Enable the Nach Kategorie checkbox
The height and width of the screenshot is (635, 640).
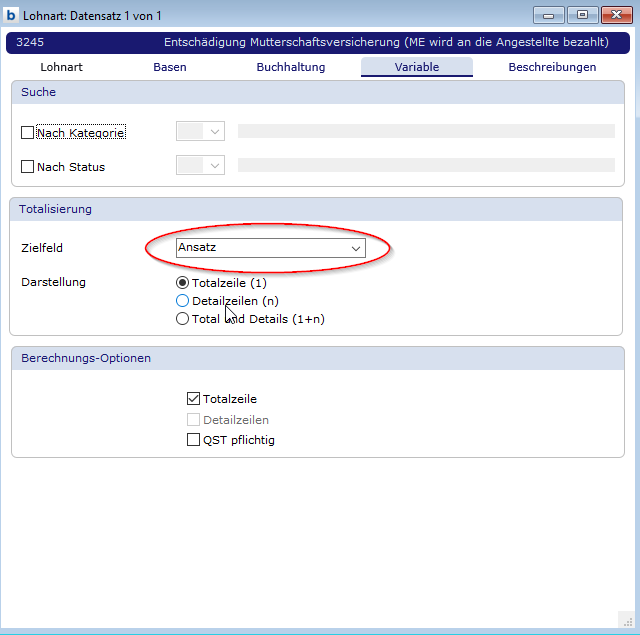click(x=28, y=132)
